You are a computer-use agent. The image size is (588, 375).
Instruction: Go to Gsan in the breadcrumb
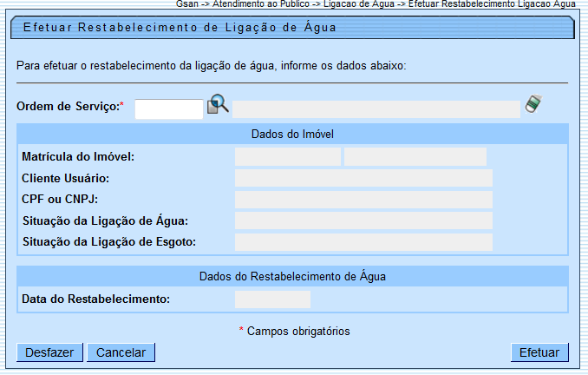coord(186,4)
